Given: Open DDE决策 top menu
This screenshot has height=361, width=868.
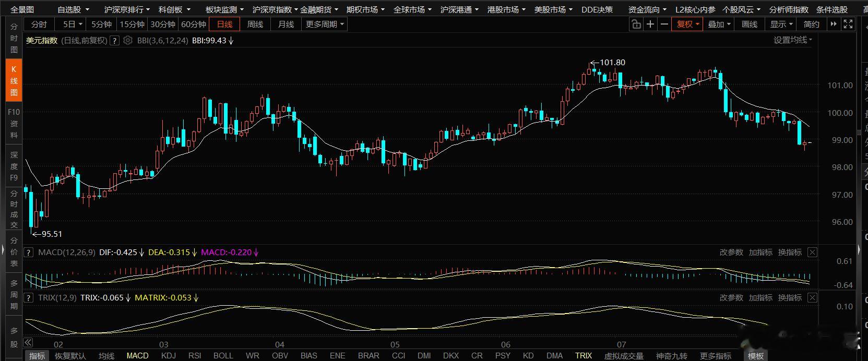Looking at the screenshot, I should [597, 9].
